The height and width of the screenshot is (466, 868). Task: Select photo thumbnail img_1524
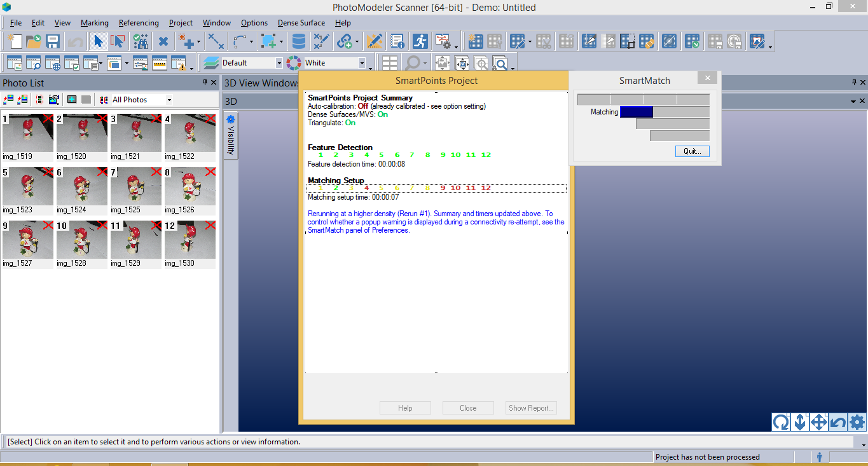point(82,190)
